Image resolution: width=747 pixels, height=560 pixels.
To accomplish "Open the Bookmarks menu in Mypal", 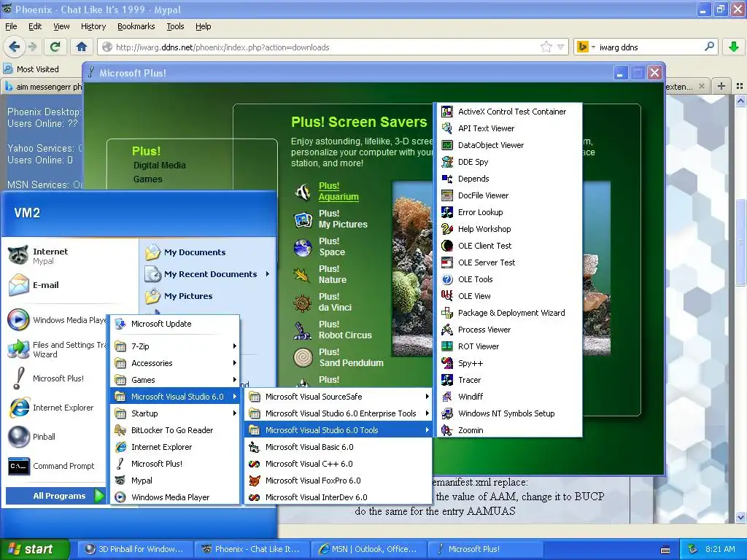I will coord(136,26).
